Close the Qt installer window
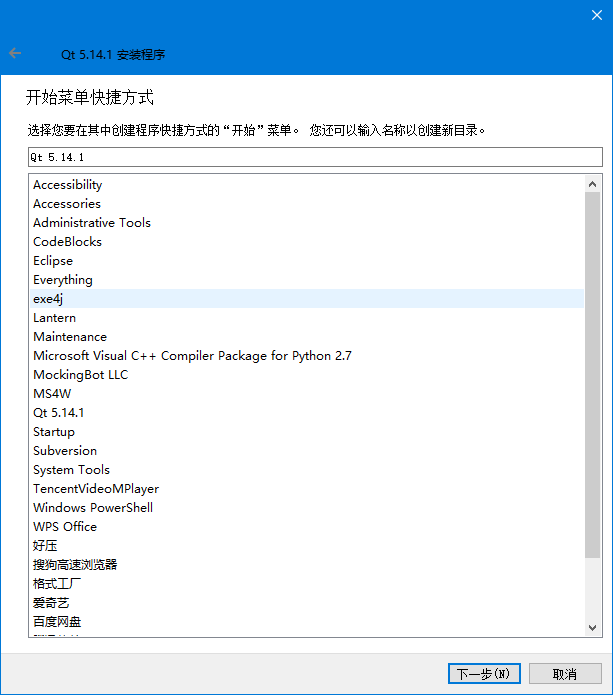 pyautogui.click(x=597, y=15)
